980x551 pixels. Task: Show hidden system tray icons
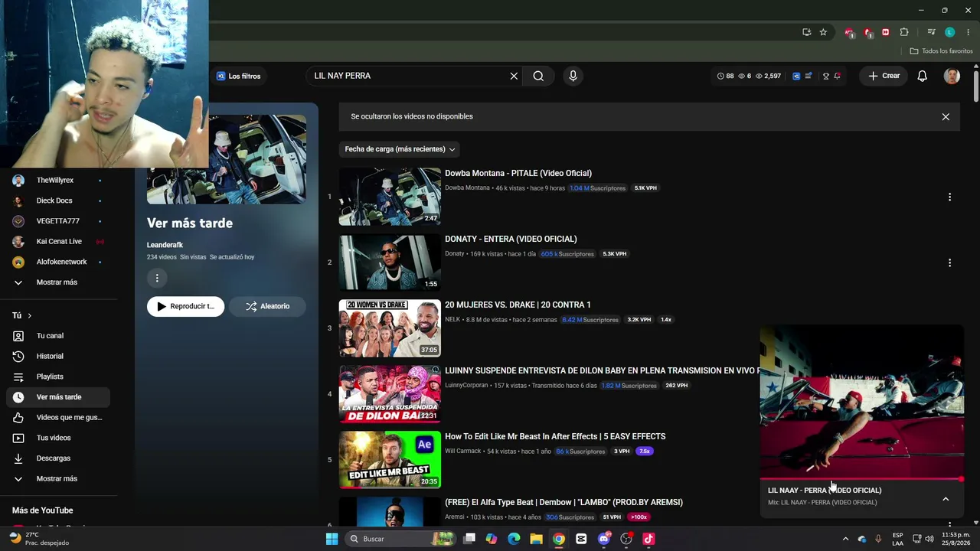tap(845, 539)
